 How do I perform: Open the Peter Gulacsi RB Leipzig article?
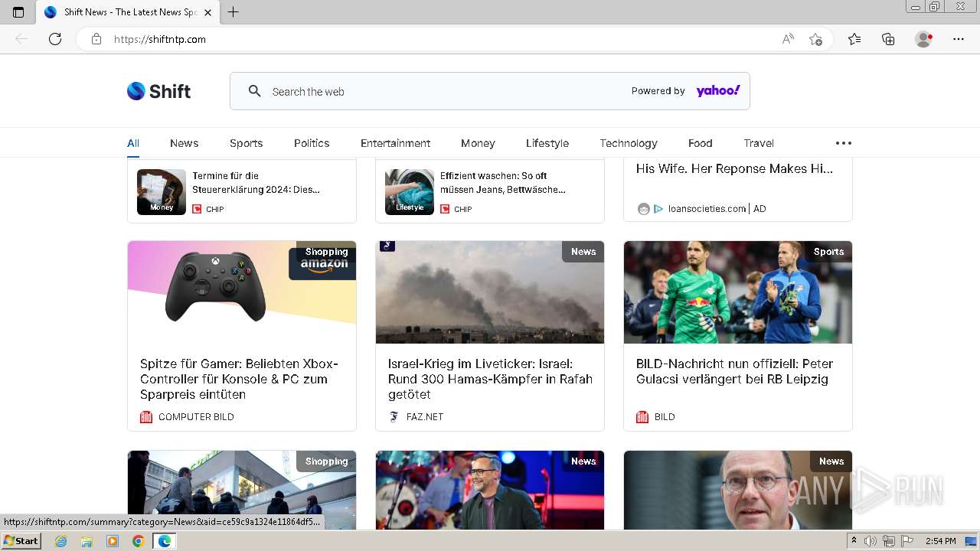[x=734, y=371]
